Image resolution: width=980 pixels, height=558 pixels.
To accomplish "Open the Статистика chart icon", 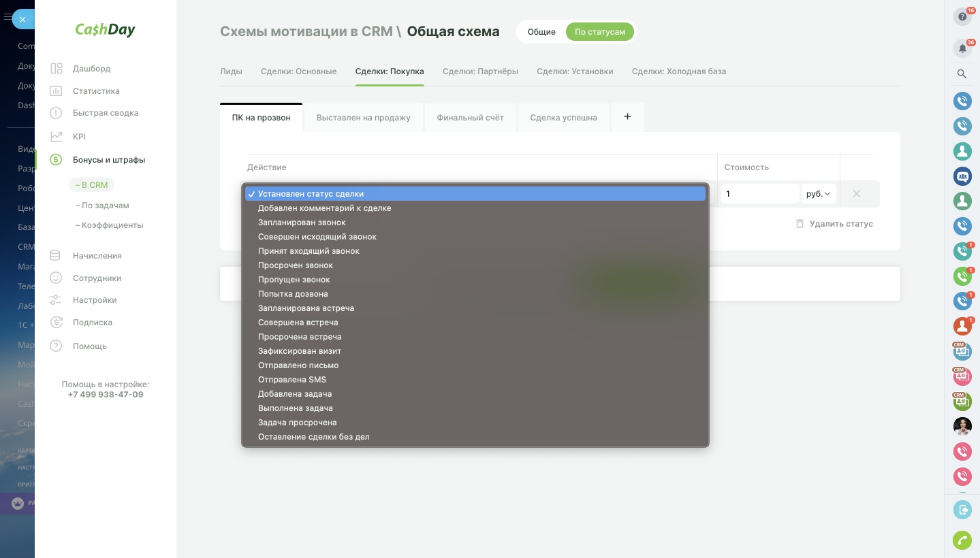I will (57, 91).
